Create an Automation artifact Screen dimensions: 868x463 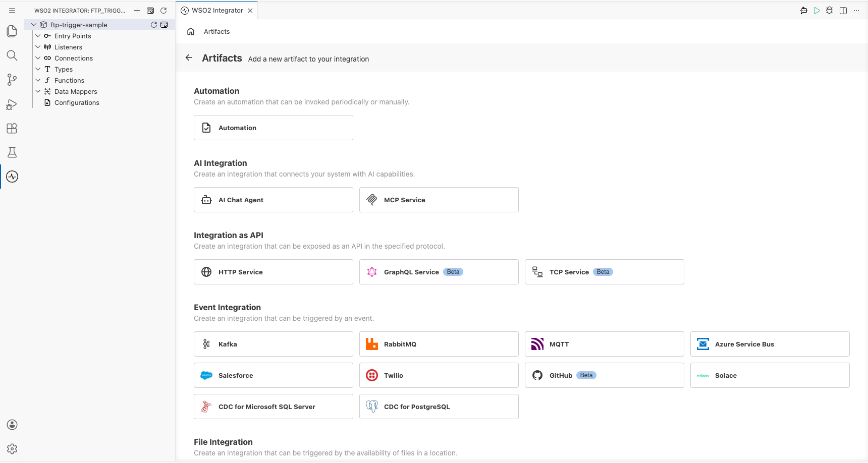(274, 128)
